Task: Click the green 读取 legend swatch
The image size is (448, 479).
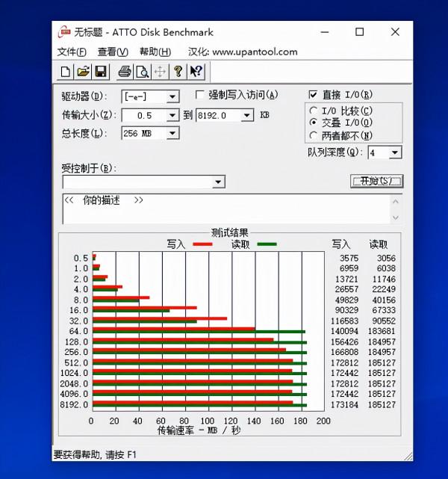Action: [x=267, y=244]
